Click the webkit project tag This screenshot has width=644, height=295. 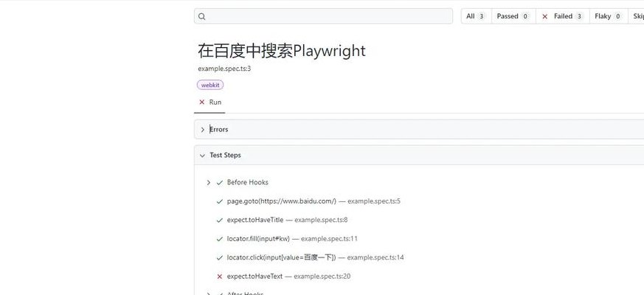[210, 85]
